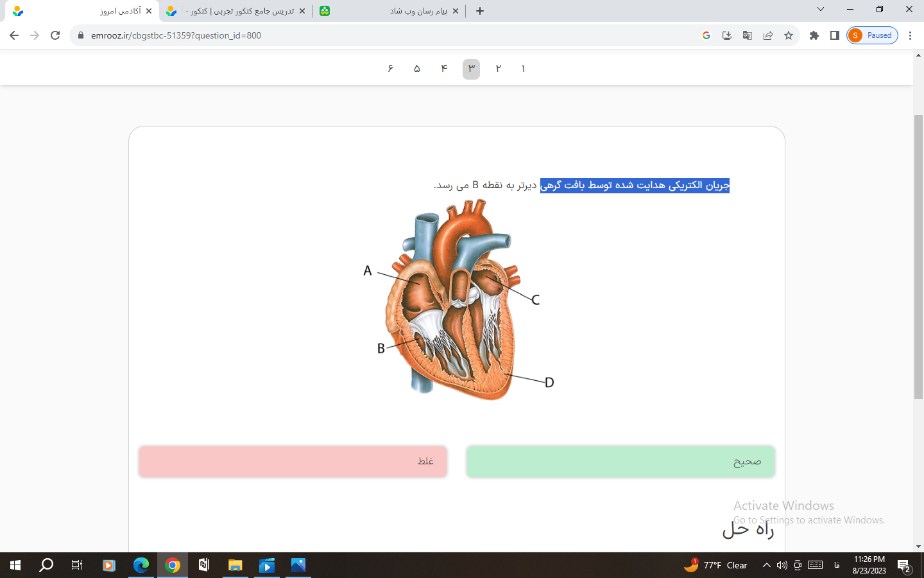Screen dimensions: 924x578
Task: Open Chrome's three-dot menu
Action: click(910, 35)
